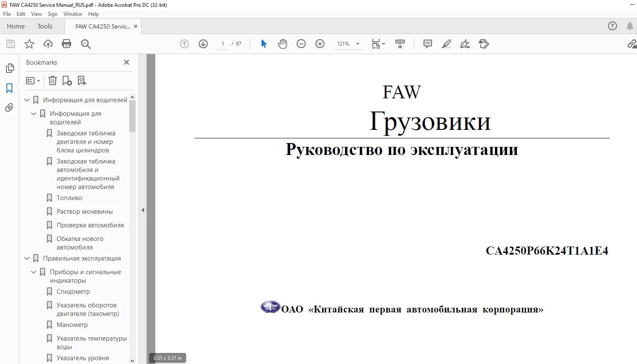Delete selected bookmark with trash icon
637x364 pixels.
[x=52, y=80]
